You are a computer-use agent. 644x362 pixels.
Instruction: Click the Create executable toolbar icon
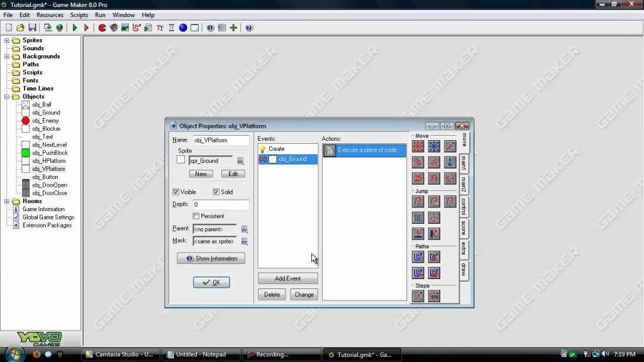(48, 28)
